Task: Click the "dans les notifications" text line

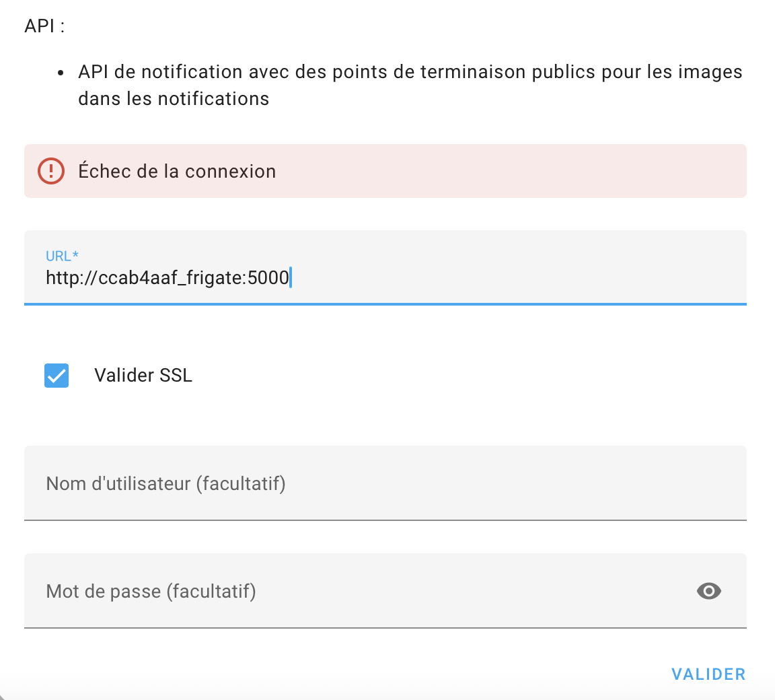Action: 174,99
